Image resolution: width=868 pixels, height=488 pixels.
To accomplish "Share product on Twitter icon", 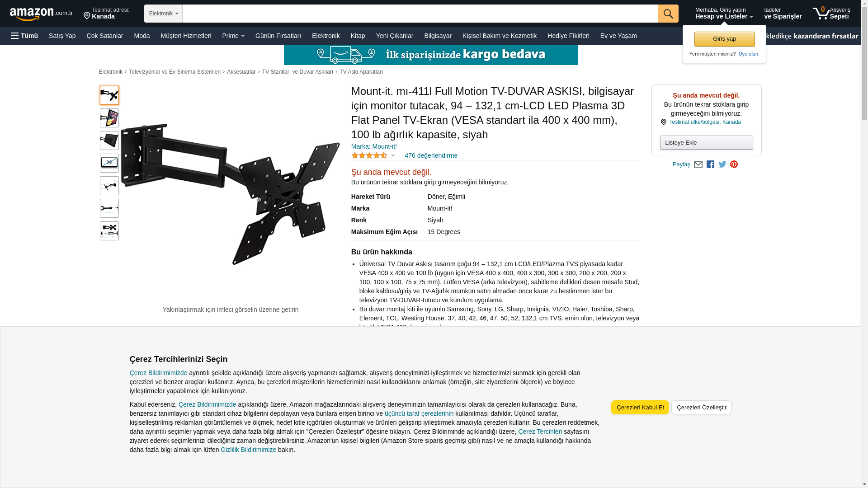I will coord(722,164).
